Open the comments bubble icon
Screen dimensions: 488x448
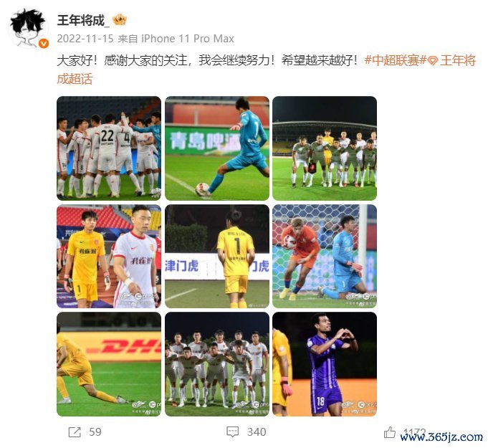(232, 432)
